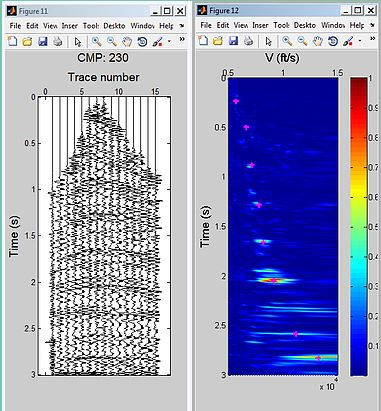Image resolution: width=381 pixels, height=411 pixels.
Task: Maximize the Figure 11 window
Action: [x=167, y=11]
